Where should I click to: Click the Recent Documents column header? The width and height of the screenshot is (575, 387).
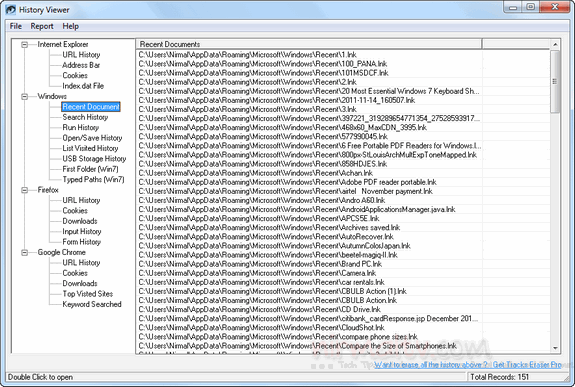tap(309, 44)
